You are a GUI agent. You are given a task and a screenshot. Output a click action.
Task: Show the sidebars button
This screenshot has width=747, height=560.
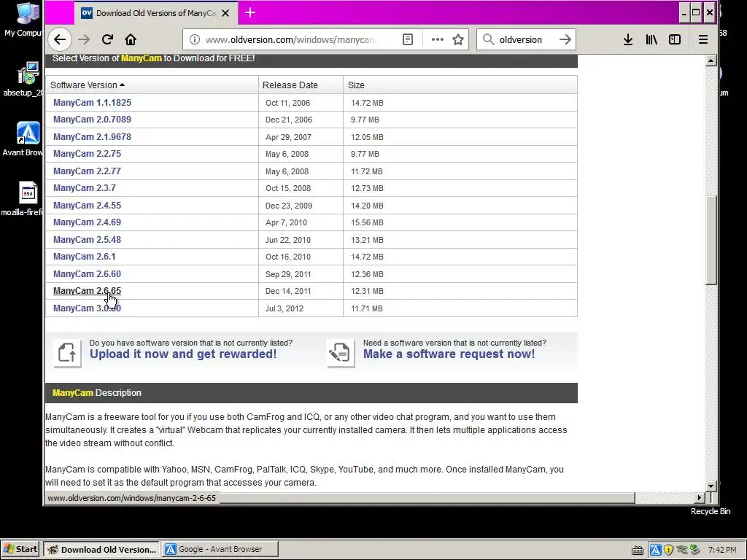click(x=675, y=39)
